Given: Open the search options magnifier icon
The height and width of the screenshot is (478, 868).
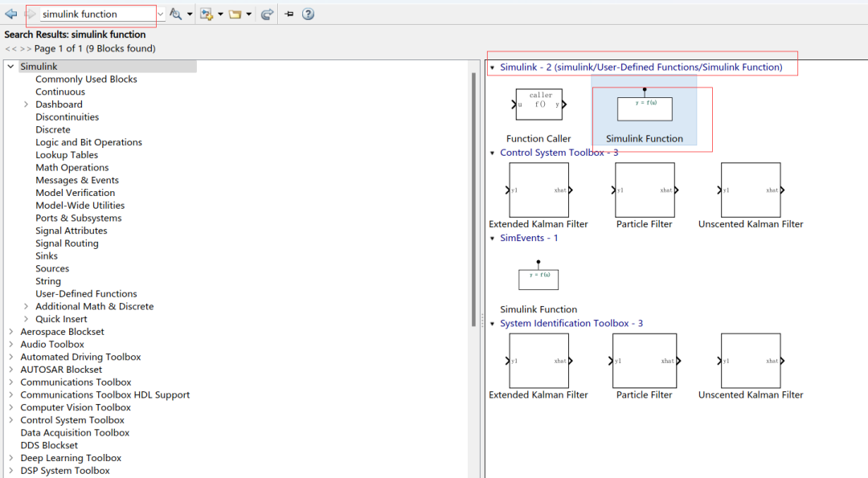Looking at the screenshot, I should pyautogui.click(x=176, y=14).
